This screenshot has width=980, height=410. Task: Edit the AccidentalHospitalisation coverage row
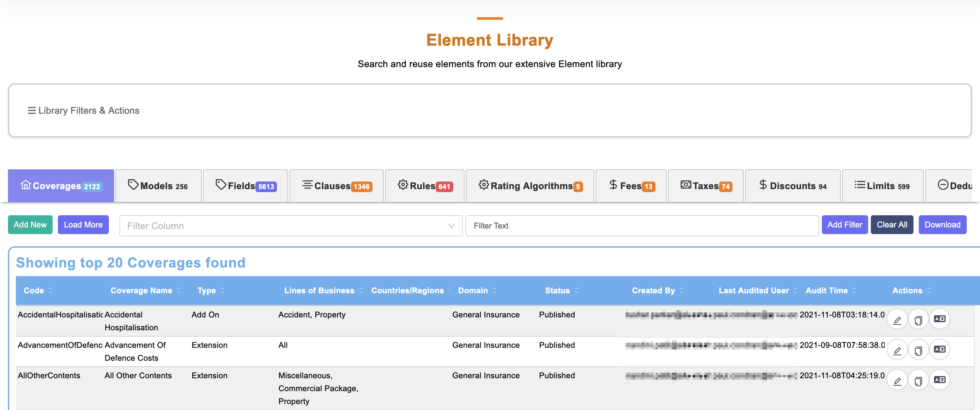[897, 319]
